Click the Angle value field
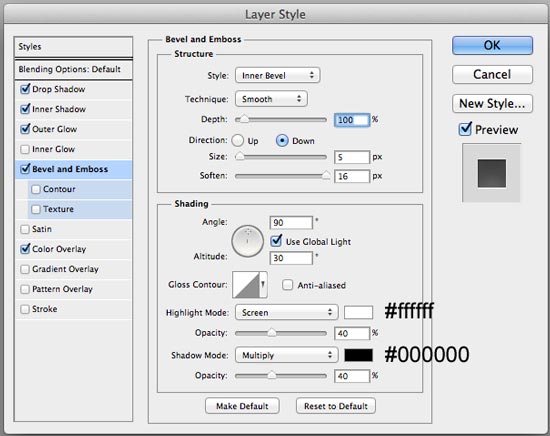550x436 pixels. tap(291, 223)
